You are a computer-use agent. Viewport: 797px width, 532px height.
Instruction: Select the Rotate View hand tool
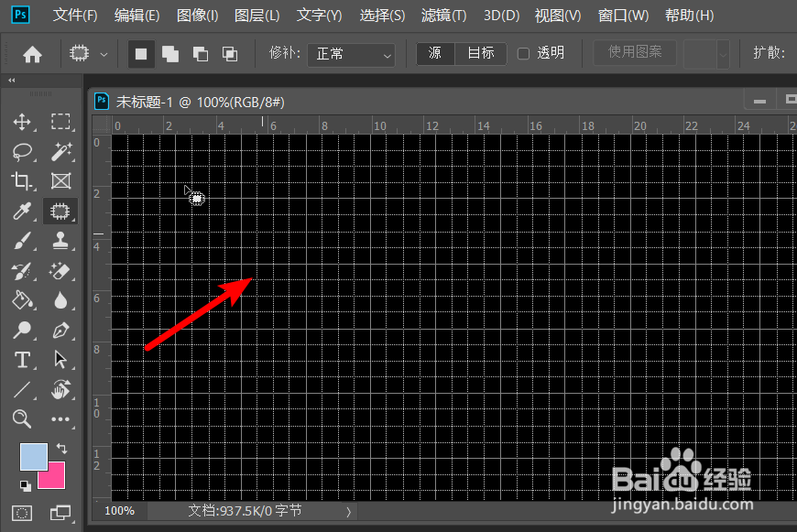[60, 390]
